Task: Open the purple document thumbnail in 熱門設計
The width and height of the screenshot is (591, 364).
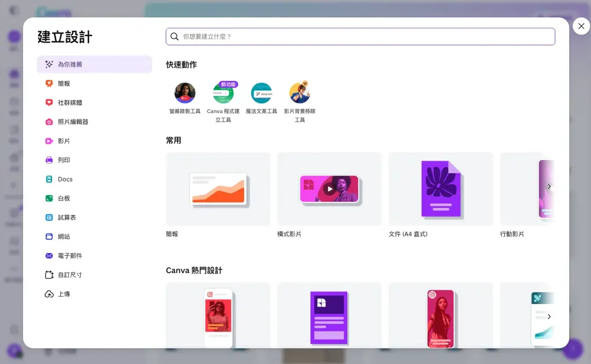Action: 329,316
